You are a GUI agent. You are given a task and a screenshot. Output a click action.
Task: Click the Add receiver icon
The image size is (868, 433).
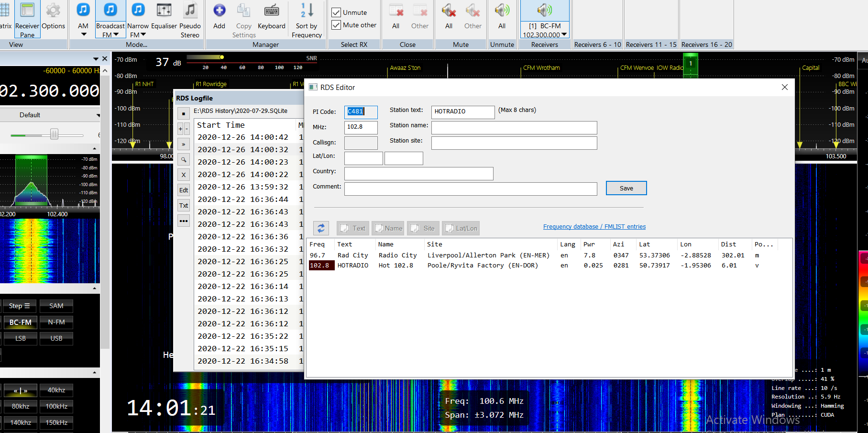(219, 11)
